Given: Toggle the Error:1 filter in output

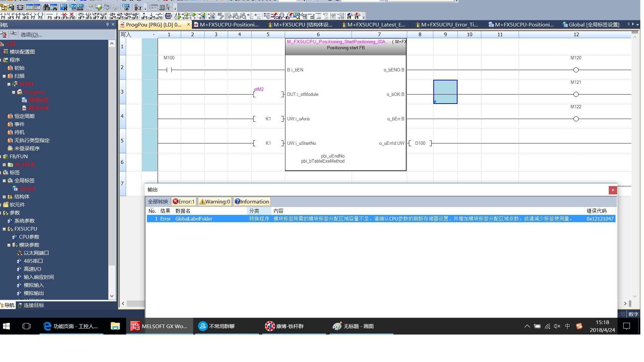Looking at the screenshot, I should 183,201.
